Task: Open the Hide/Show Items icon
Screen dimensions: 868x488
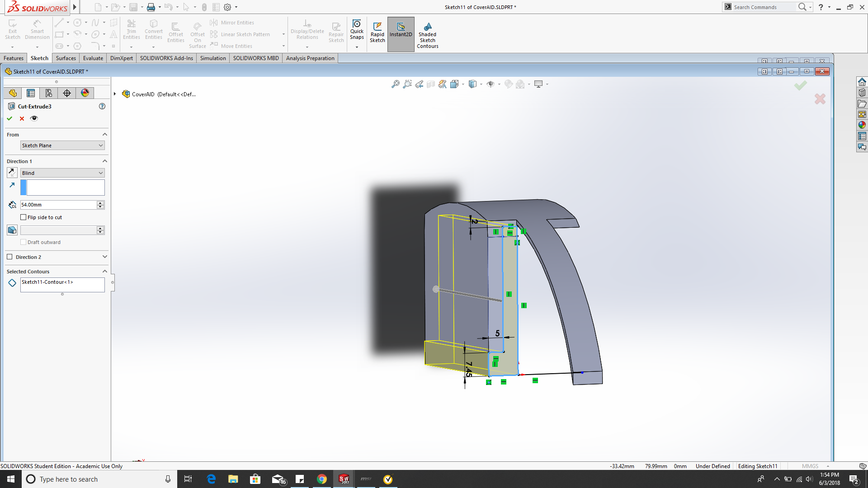Action: tap(491, 84)
